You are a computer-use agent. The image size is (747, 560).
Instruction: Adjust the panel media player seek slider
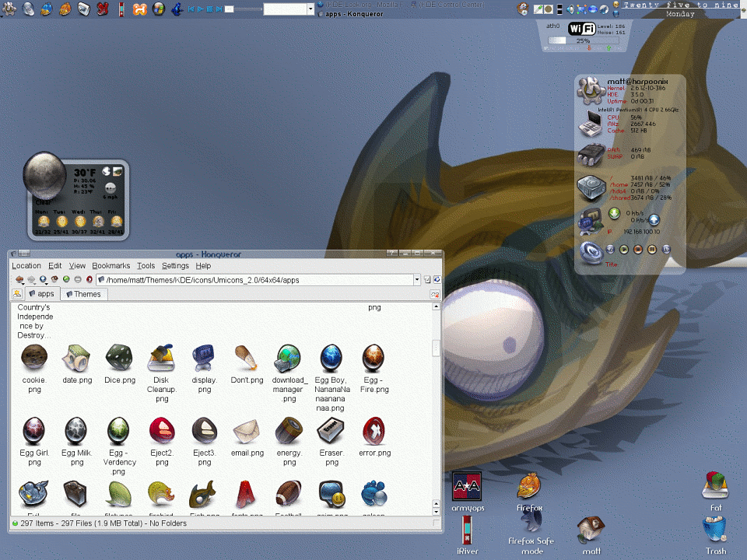click(x=243, y=9)
